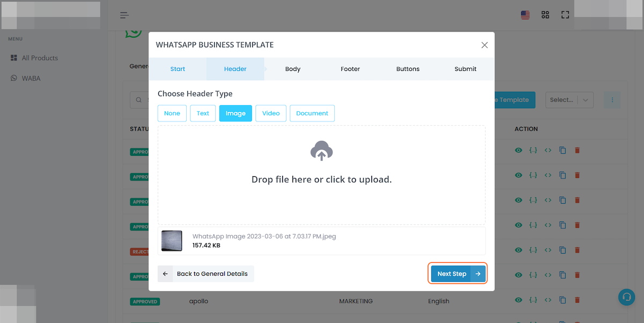Expand the 'Select...' dropdown

tap(569, 99)
